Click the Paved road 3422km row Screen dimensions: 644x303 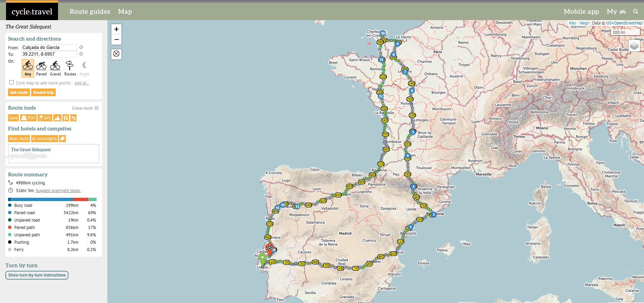(x=52, y=213)
